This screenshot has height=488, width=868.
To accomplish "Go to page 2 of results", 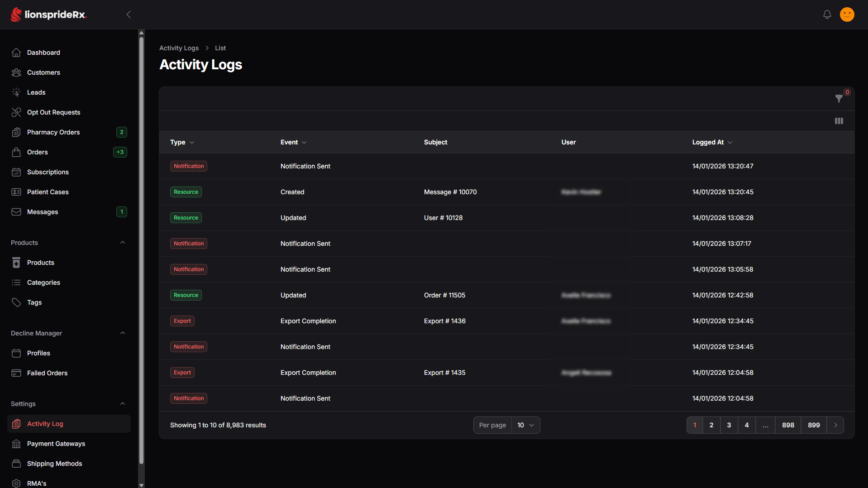I will (x=711, y=425).
